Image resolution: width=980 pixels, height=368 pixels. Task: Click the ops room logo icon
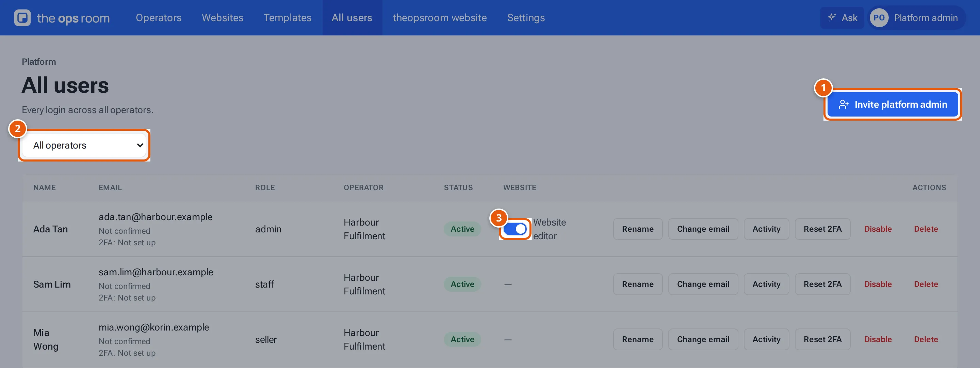(22, 17)
